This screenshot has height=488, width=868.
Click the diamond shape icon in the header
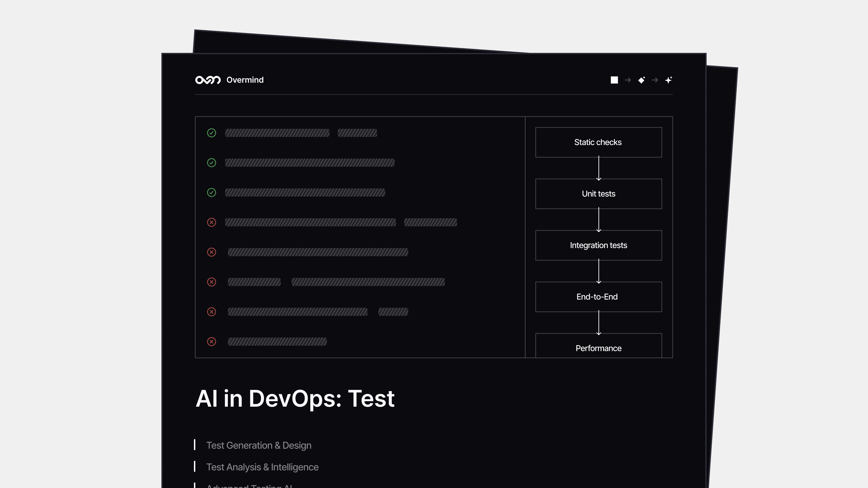pyautogui.click(x=642, y=80)
